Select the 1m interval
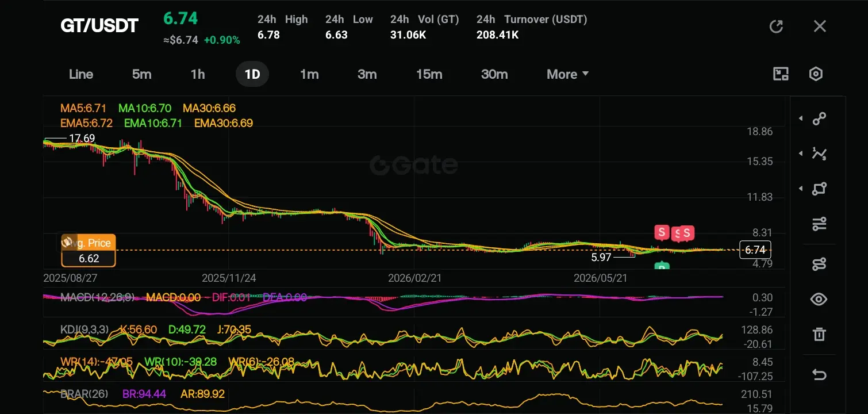 pos(309,74)
